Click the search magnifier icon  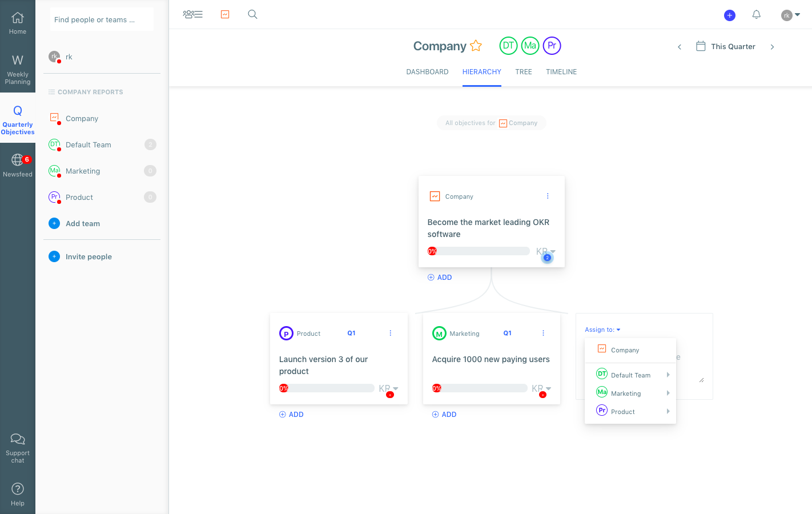(252, 14)
